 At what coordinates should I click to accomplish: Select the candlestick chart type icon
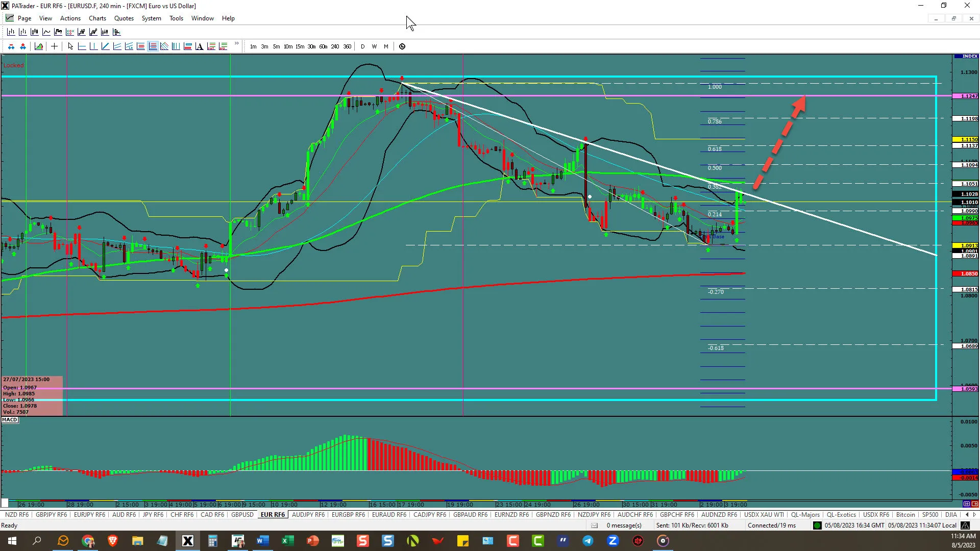pyautogui.click(x=34, y=32)
